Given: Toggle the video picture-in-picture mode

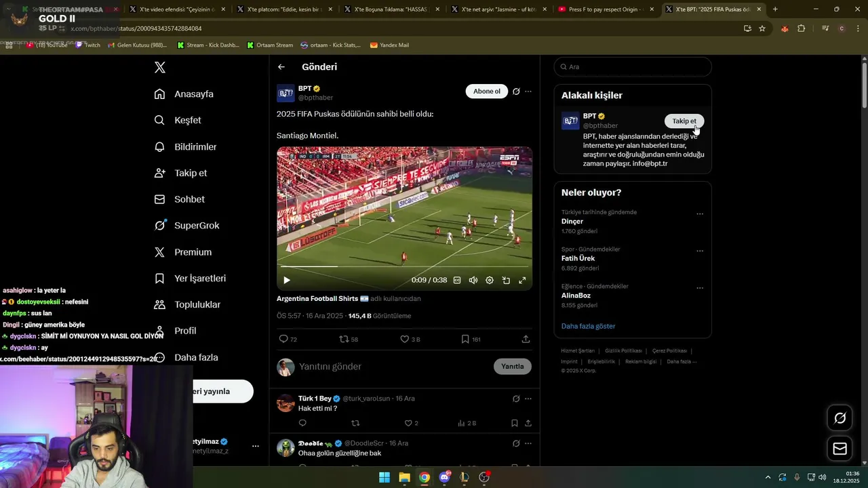Looking at the screenshot, I should pyautogui.click(x=506, y=280).
